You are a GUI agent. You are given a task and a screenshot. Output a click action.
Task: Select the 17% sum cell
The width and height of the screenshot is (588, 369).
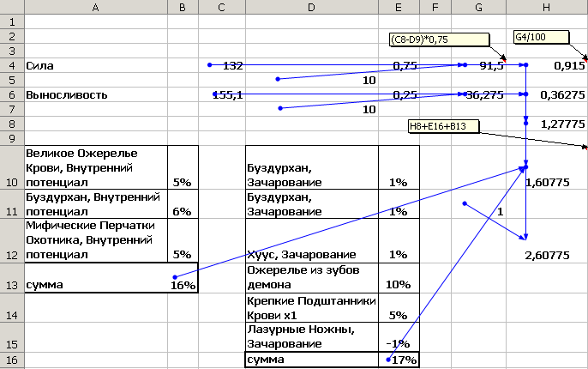click(399, 360)
